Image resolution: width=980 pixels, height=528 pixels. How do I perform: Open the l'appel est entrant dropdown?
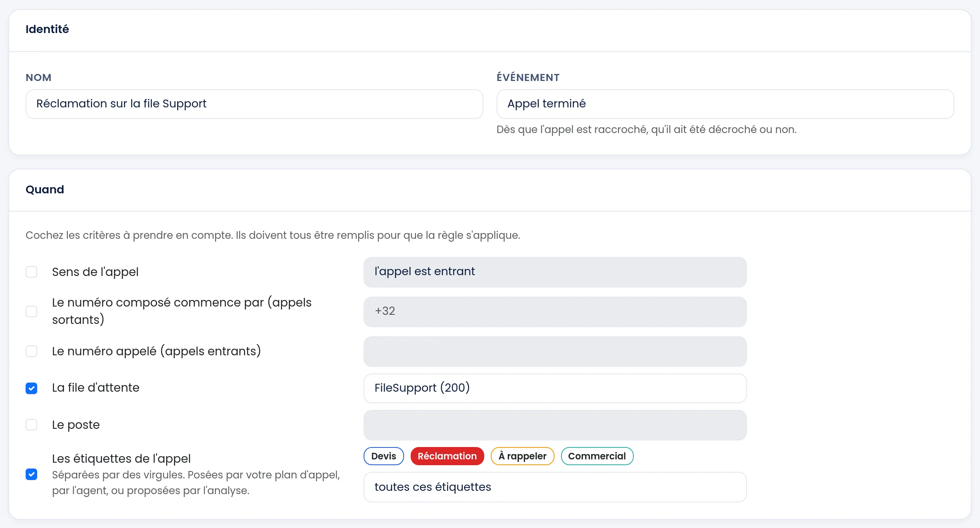tap(555, 272)
